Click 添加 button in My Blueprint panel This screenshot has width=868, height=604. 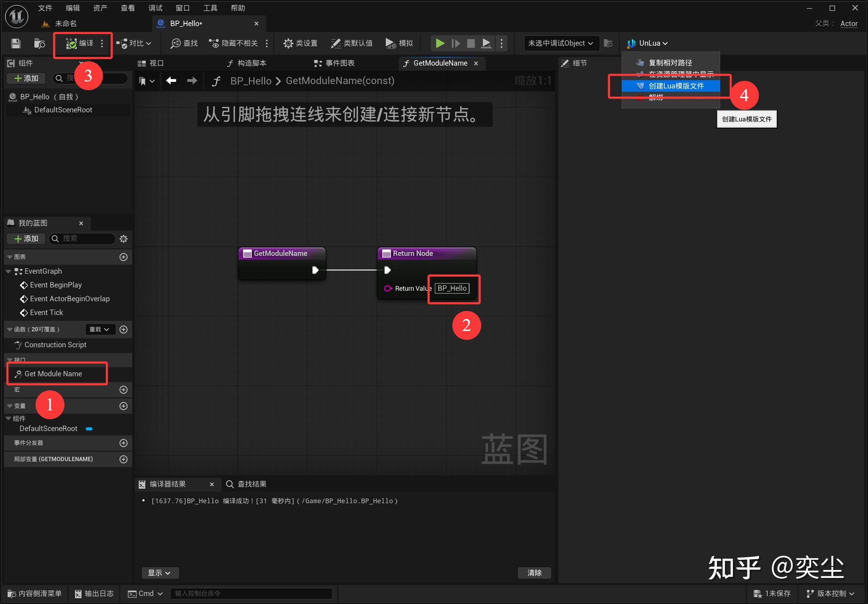[26, 239]
